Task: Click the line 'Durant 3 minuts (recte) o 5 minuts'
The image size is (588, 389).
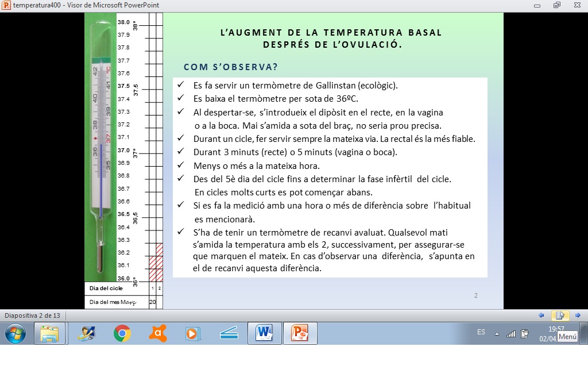Action: [295, 152]
